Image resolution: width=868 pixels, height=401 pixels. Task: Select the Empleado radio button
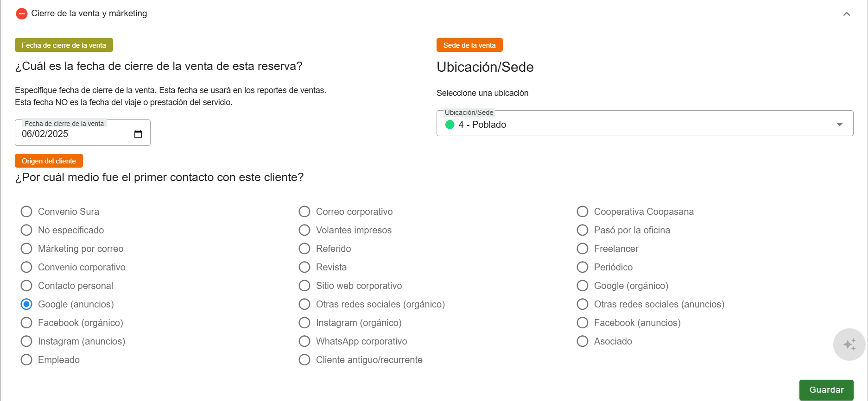[26, 360]
